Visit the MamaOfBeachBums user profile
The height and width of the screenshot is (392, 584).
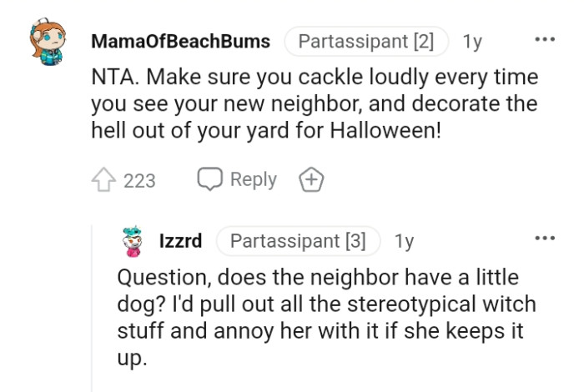coord(179,41)
